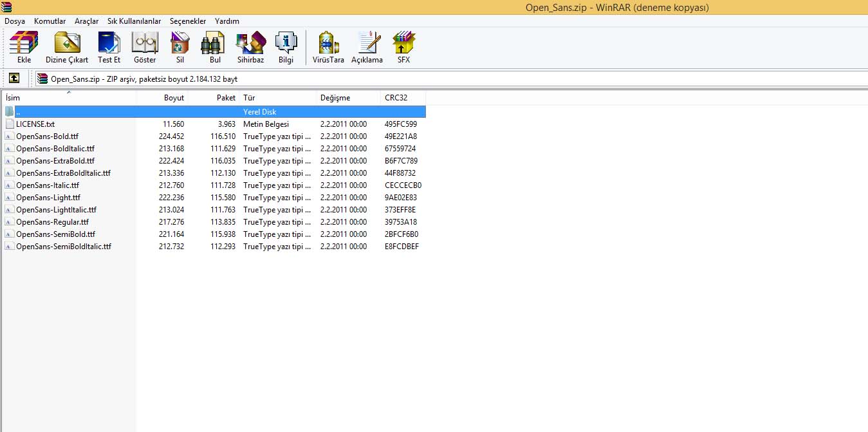Select OpenSans-Regular.ttf file
The height and width of the screenshot is (432, 868).
tap(52, 222)
